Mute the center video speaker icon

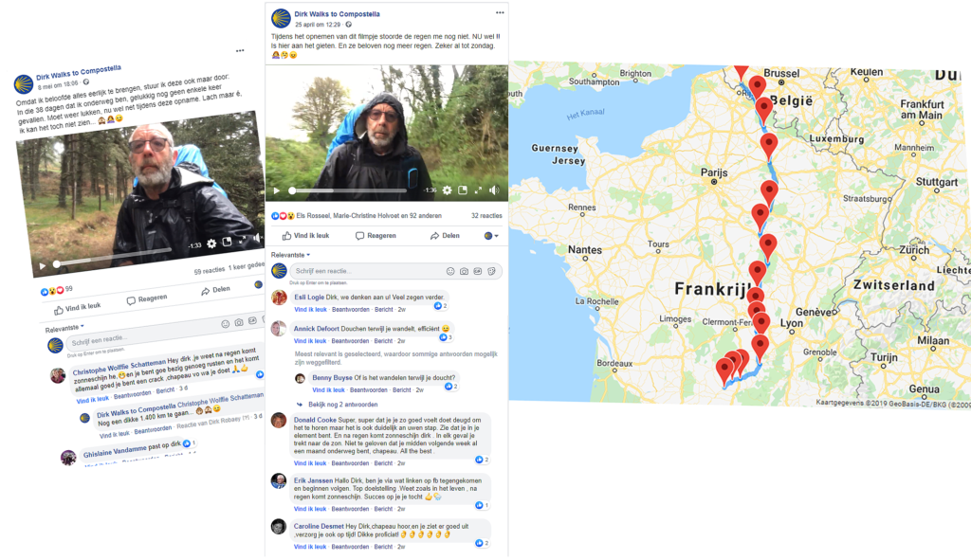coord(494,190)
